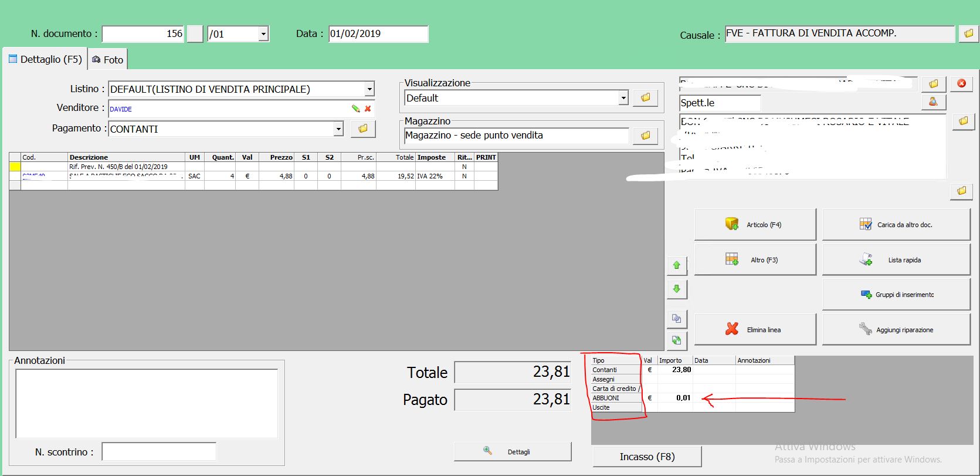Open the Causale folder lookup icon
The image size is (980, 476).
tap(968, 33)
